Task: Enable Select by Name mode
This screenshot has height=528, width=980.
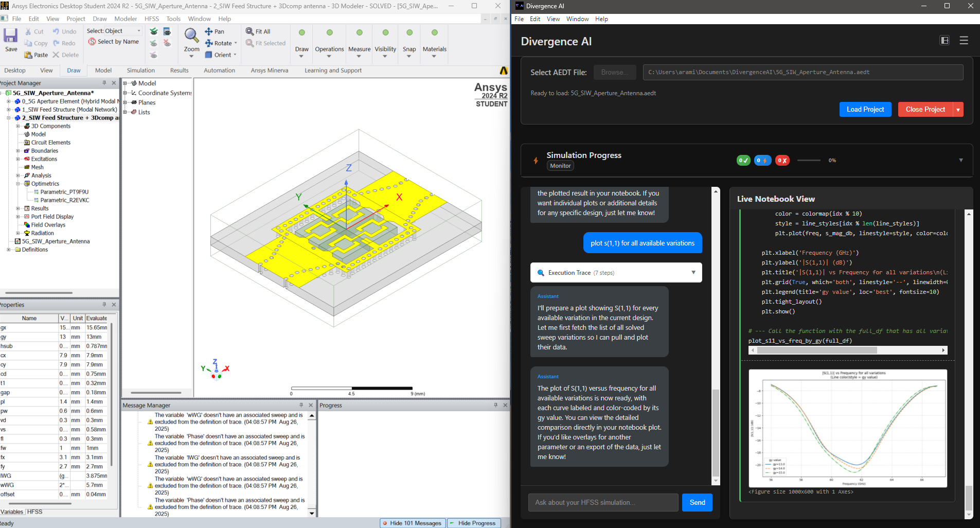Action: coord(114,42)
